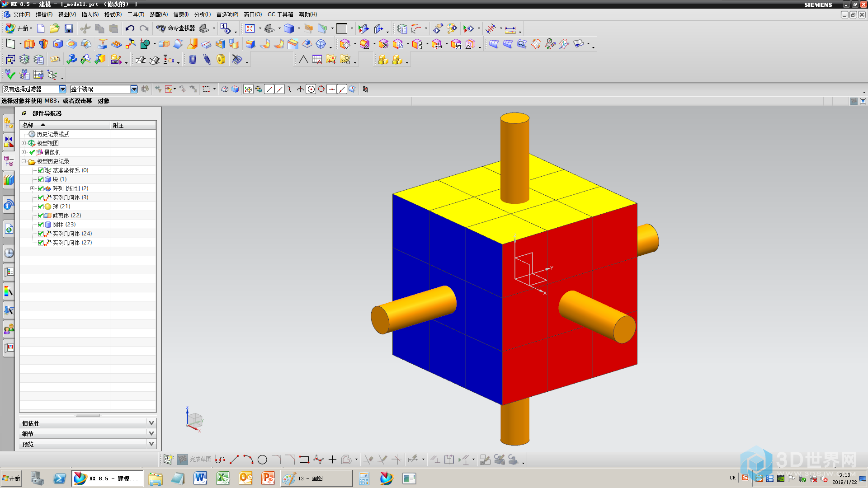Open the 插入(S) menu
Image resolution: width=868 pixels, height=488 pixels.
point(90,14)
